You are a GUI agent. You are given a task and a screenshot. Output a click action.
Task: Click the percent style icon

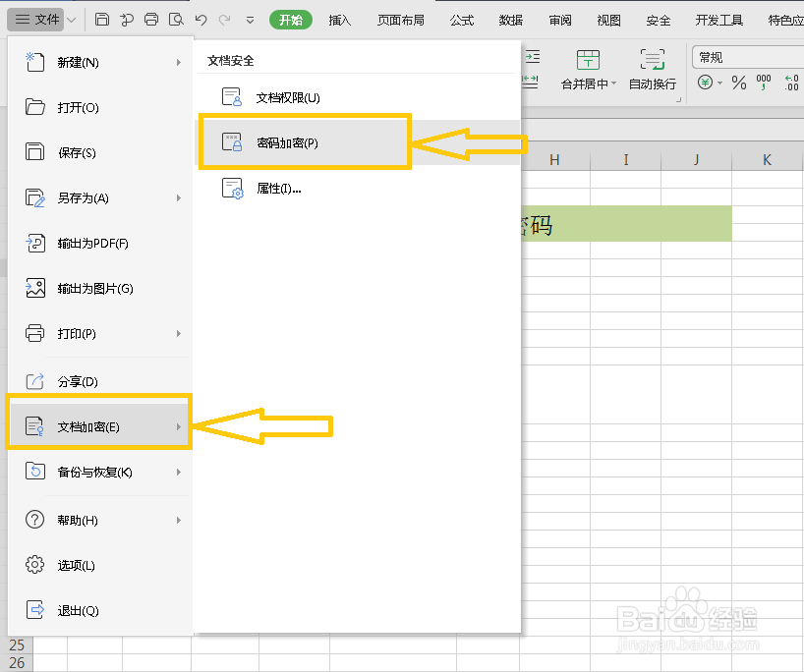[x=739, y=82]
